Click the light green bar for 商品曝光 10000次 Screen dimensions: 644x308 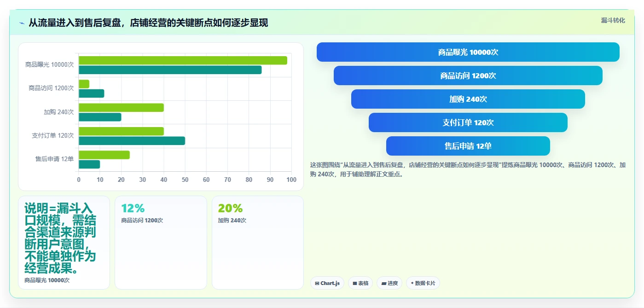tap(183, 60)
